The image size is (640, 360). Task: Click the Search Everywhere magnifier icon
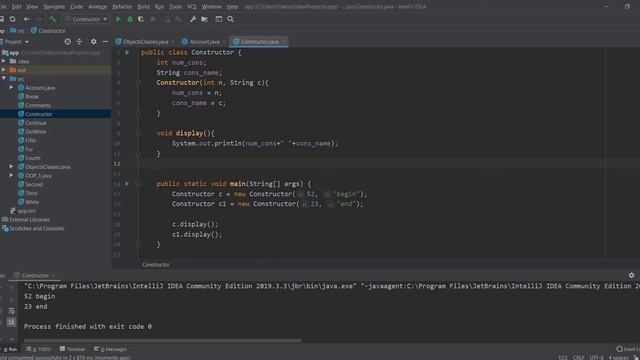tap(230, 19)
